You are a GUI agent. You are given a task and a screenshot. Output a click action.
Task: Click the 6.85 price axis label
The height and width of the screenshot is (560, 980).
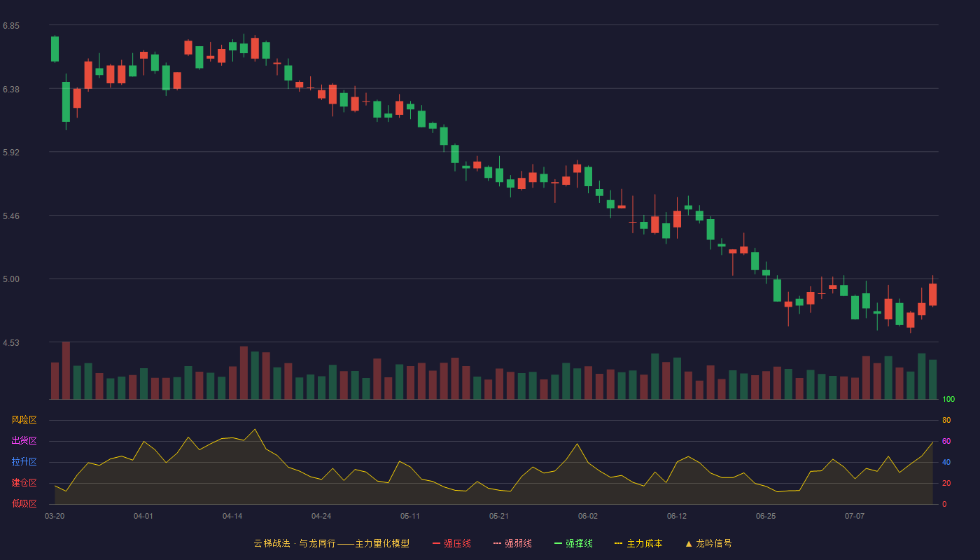11,26
